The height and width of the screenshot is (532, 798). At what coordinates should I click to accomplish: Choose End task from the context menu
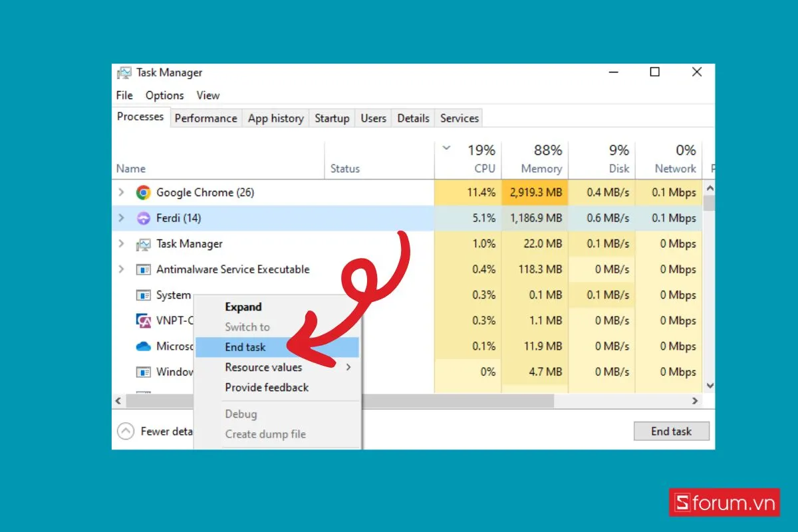pyautogui.click(x=245, y=346)
